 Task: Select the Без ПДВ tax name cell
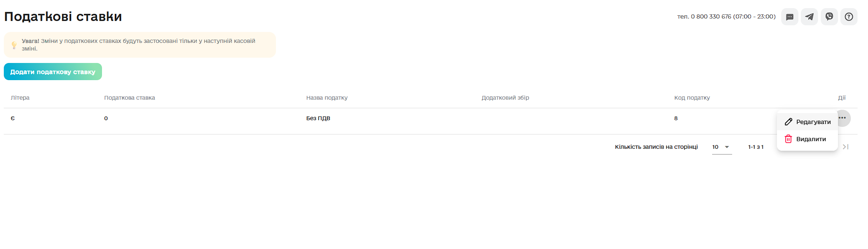(318, 118)
